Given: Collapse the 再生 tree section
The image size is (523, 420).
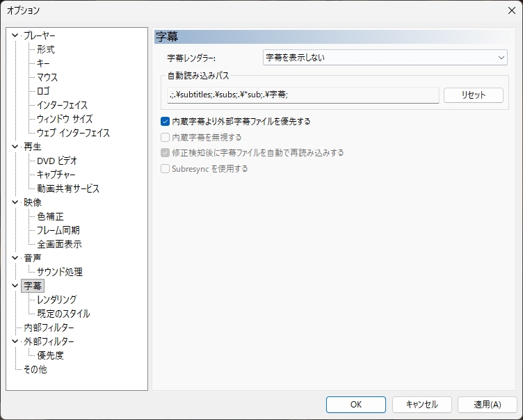Looking at the screenshot, I should (x=15, y=147).
